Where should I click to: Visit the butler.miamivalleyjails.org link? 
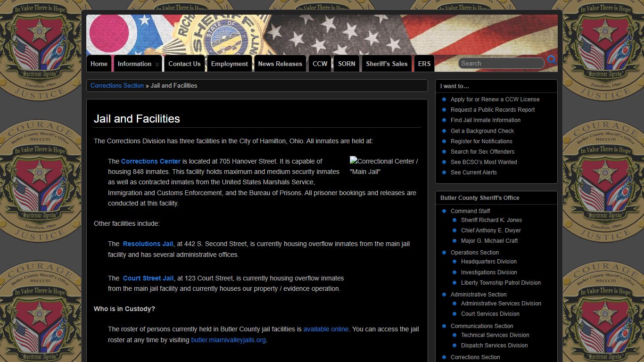(229, 340)
